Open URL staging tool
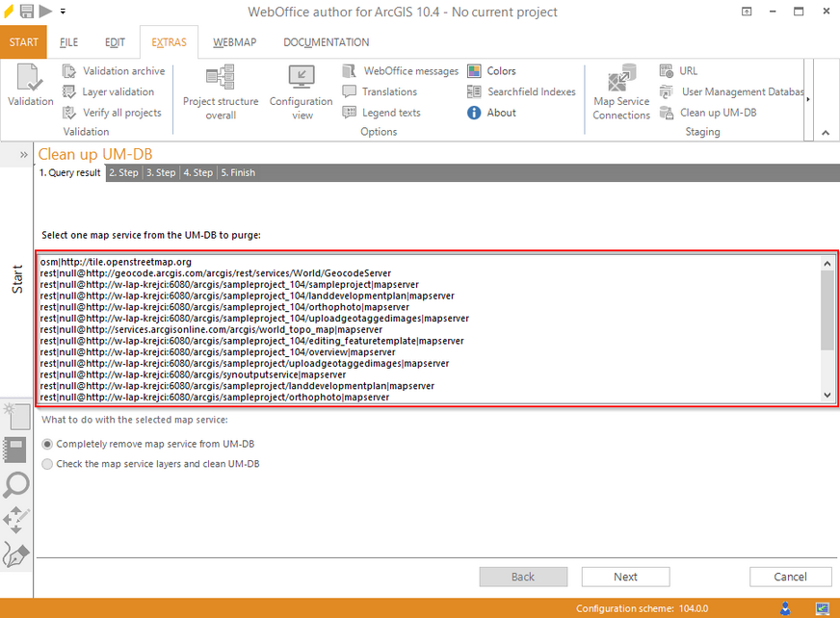 [x=678, y=70]
